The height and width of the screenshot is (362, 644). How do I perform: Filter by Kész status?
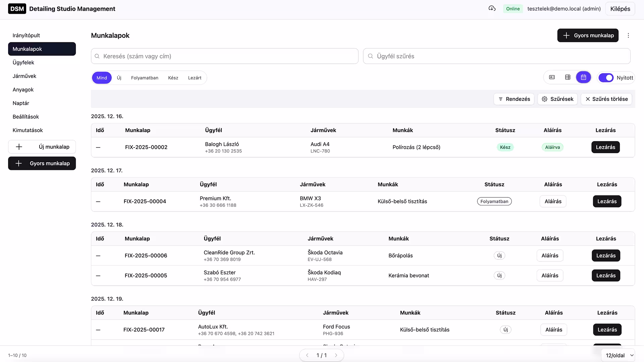(x=173, y=78)
